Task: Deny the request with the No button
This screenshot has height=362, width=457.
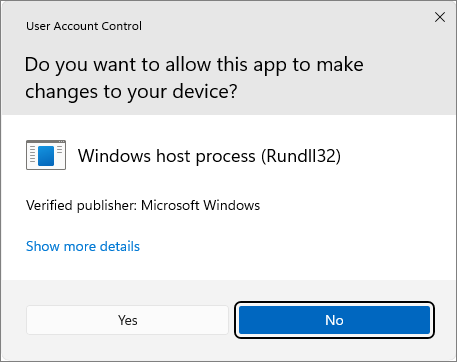Action: point(334,320)
